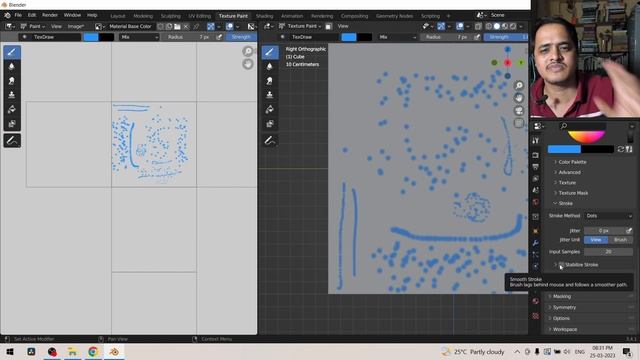Select the Draw brush in the image editor toolbar
640x360 pixels.
(x=12, y=52)
